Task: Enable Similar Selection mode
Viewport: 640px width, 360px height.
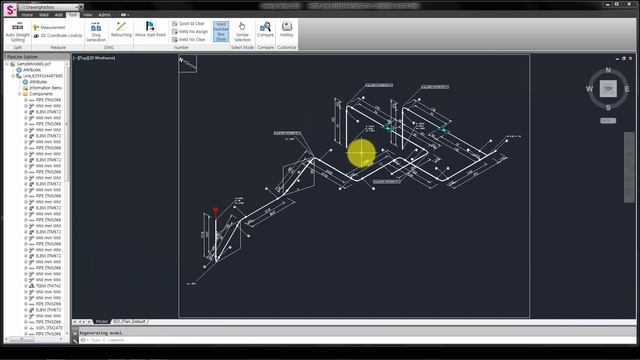Action: pyautogui.click(x=242, y=32)
